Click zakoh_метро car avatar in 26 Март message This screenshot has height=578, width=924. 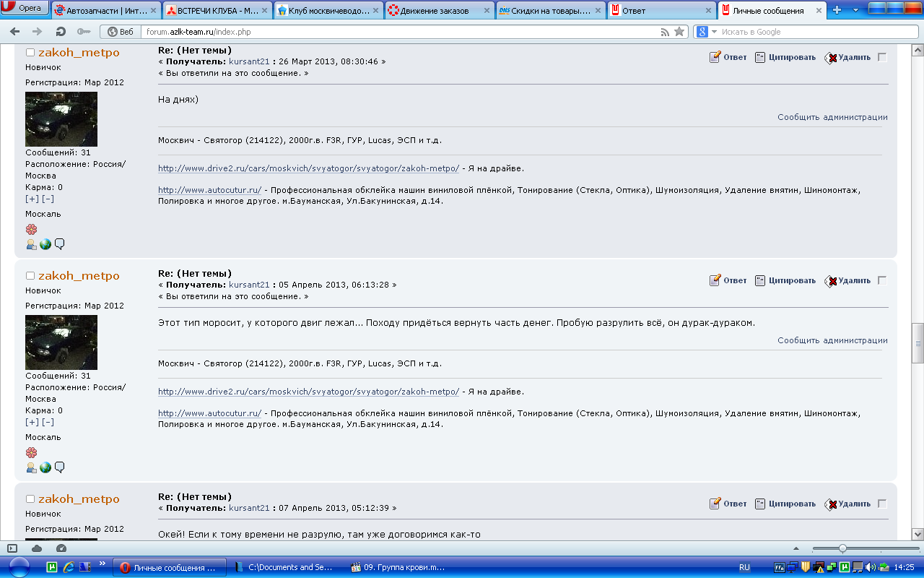pos(61,119)
